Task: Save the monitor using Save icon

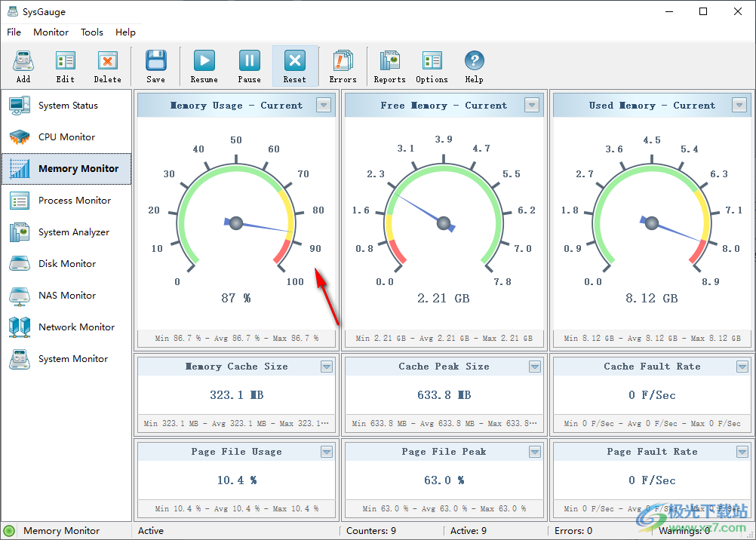Action: point(155,66)
